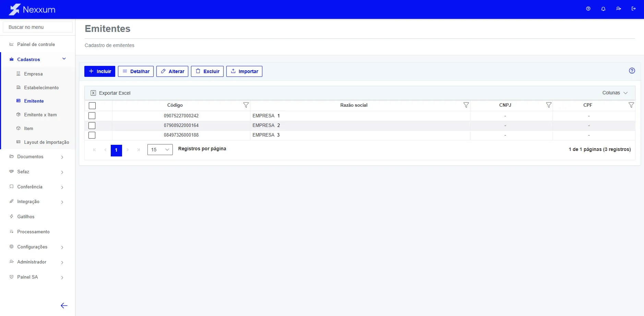Sort by the Razão social column header
This screenshot has width=644, height=316.
click(354, 105)
